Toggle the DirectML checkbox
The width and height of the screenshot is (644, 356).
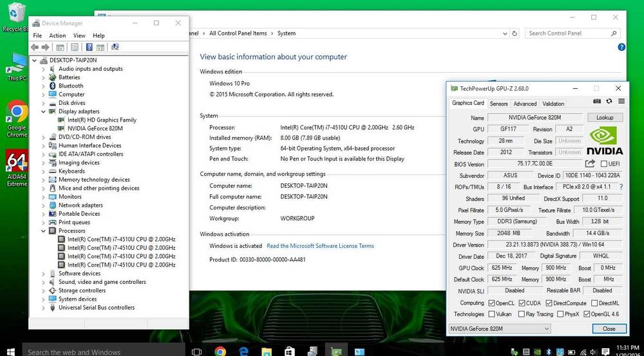(x=594, y=303)
